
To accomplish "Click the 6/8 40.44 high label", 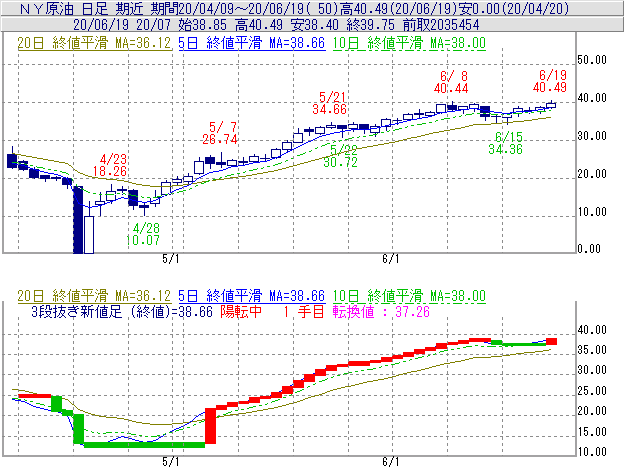I will point(451,82).
